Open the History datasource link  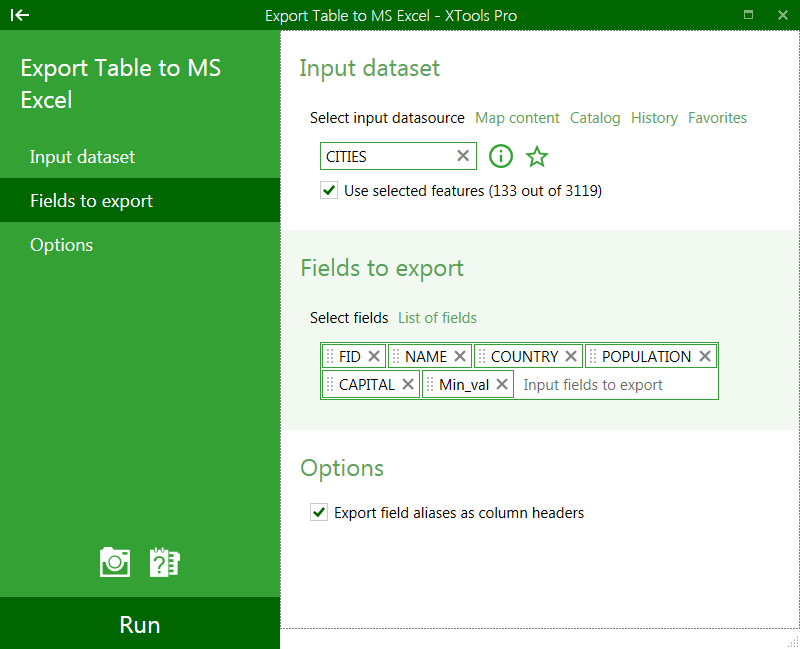[x=654, y=118]
